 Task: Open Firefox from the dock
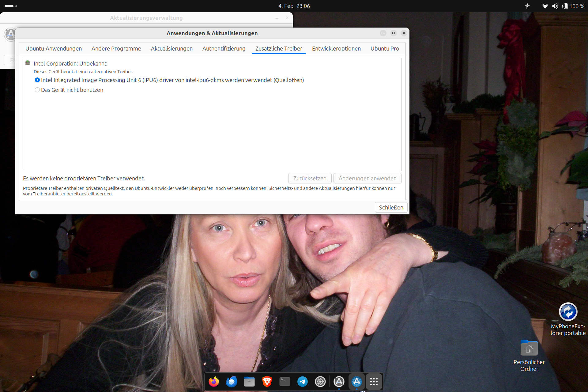[214, 382]
